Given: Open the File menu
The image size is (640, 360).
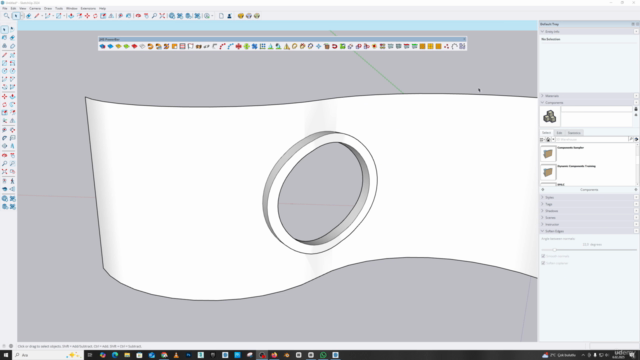Looking at the screenshot, I should (5, 8).
